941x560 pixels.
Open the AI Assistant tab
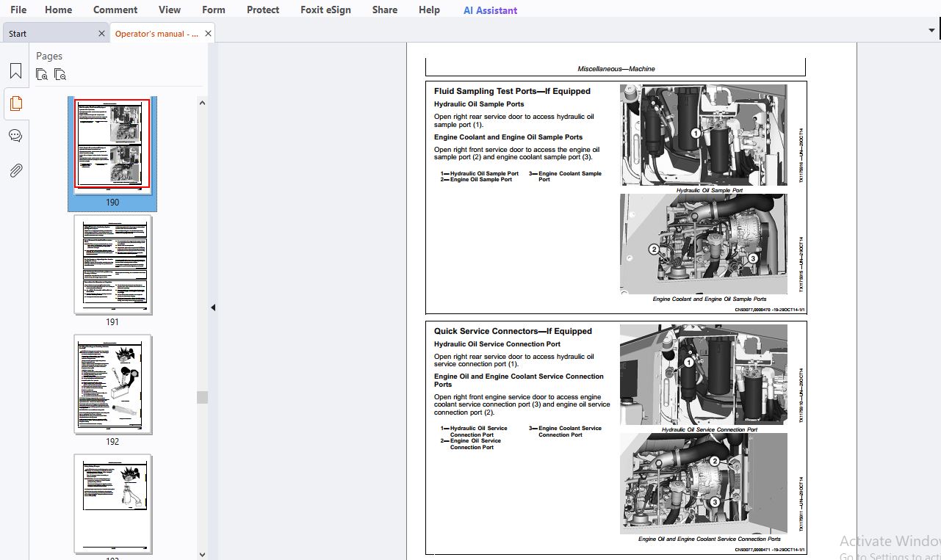tap(490, 10)
